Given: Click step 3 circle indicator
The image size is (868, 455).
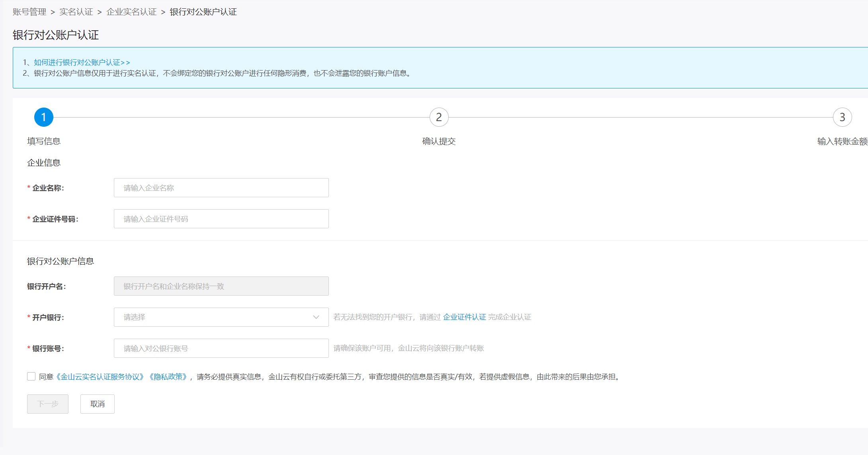Looking at the screenshot, I should click(x=842, y=117).
